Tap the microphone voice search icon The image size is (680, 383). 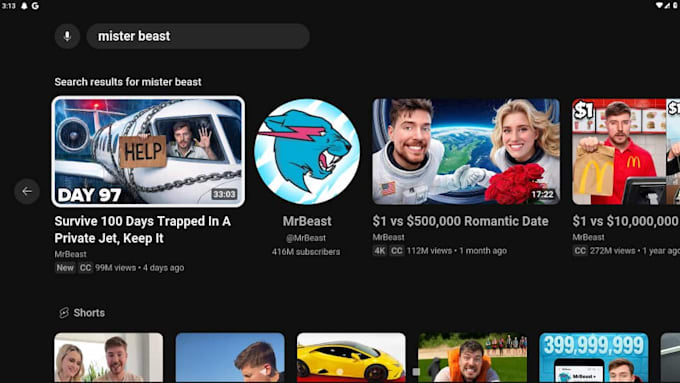pos(67,36)
